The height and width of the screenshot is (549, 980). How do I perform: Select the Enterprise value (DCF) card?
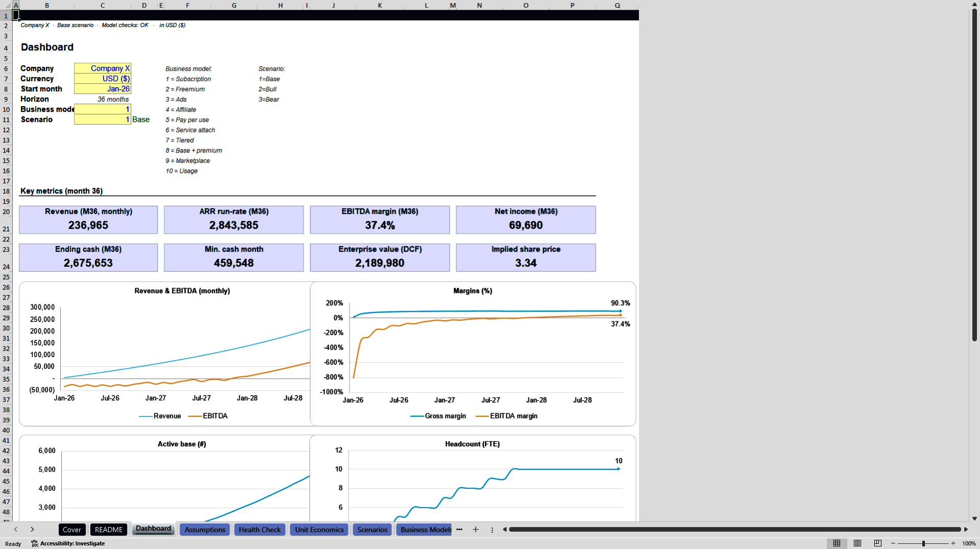click(380, 257)
